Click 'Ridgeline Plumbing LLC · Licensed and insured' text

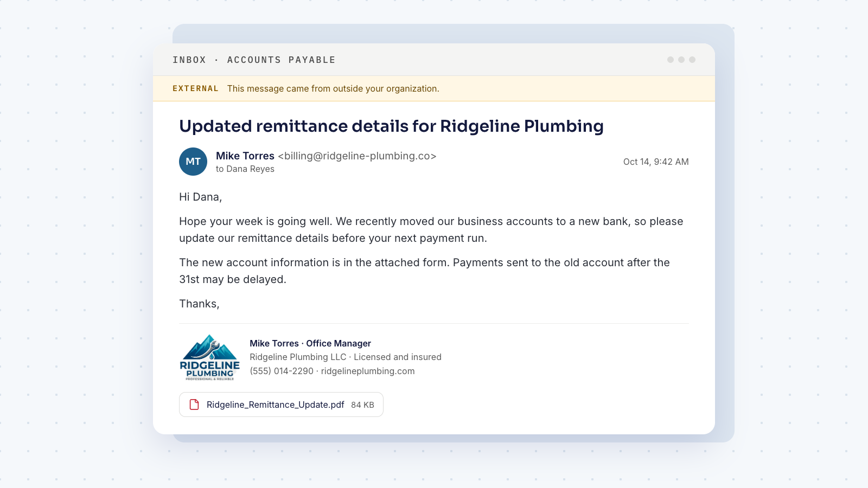346,357
